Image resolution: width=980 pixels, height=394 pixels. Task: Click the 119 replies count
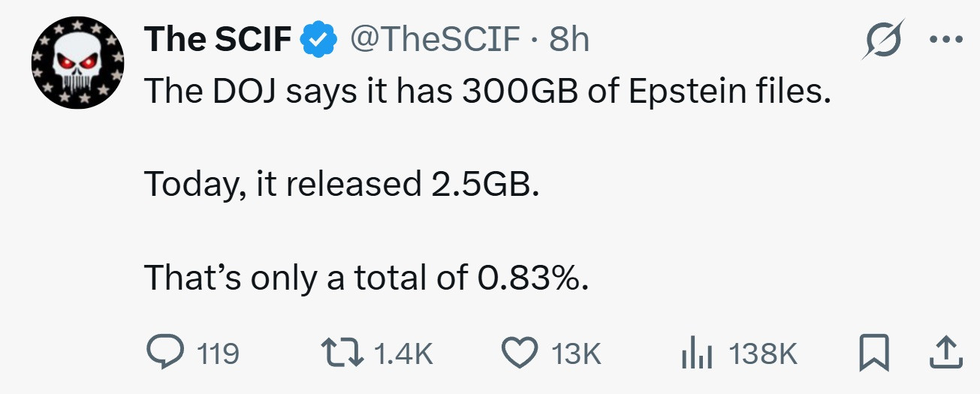pyautogui.click(x=217, y=353)
